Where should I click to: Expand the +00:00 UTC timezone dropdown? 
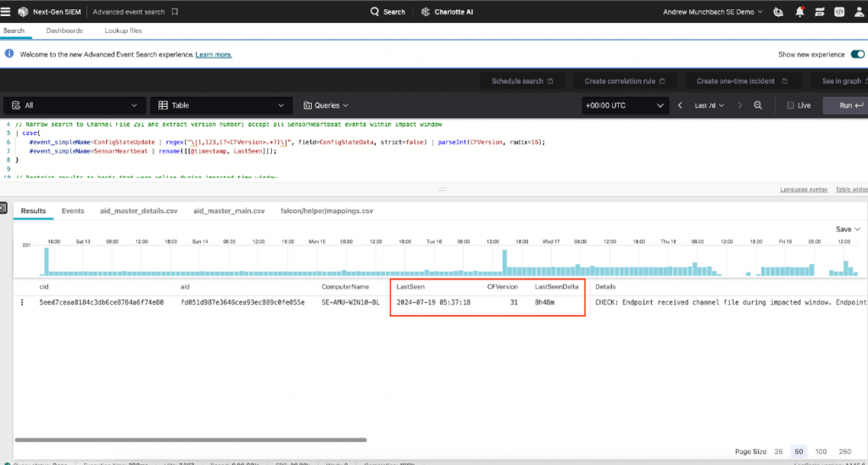pos(625,105)
